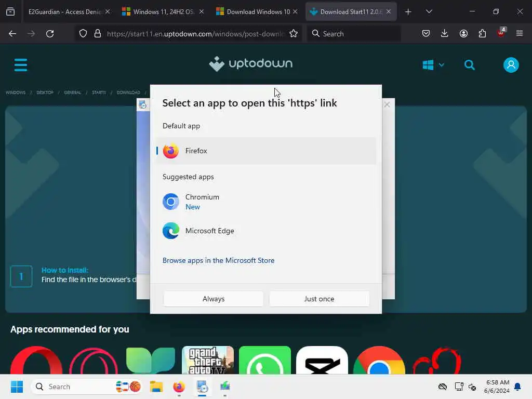Open Firefox account icon
532x399 pixels.
pyautogui.click(x=463, y=34)
